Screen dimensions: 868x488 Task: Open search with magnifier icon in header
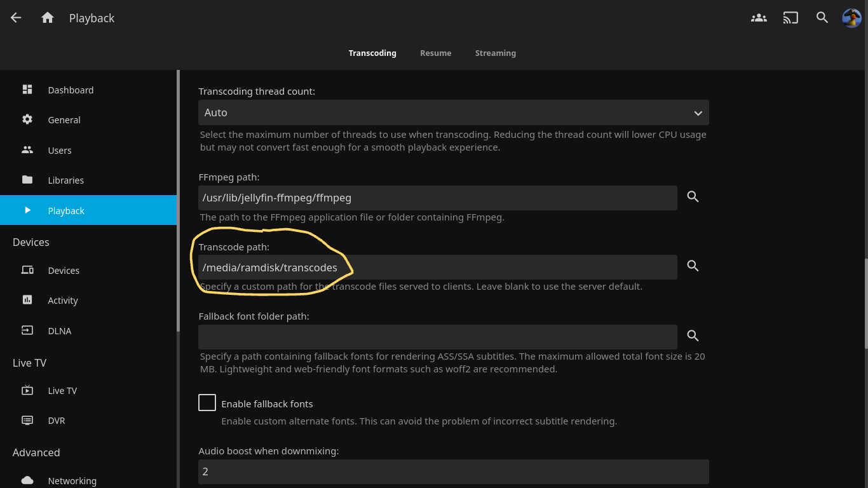click(x=822, y=18)
